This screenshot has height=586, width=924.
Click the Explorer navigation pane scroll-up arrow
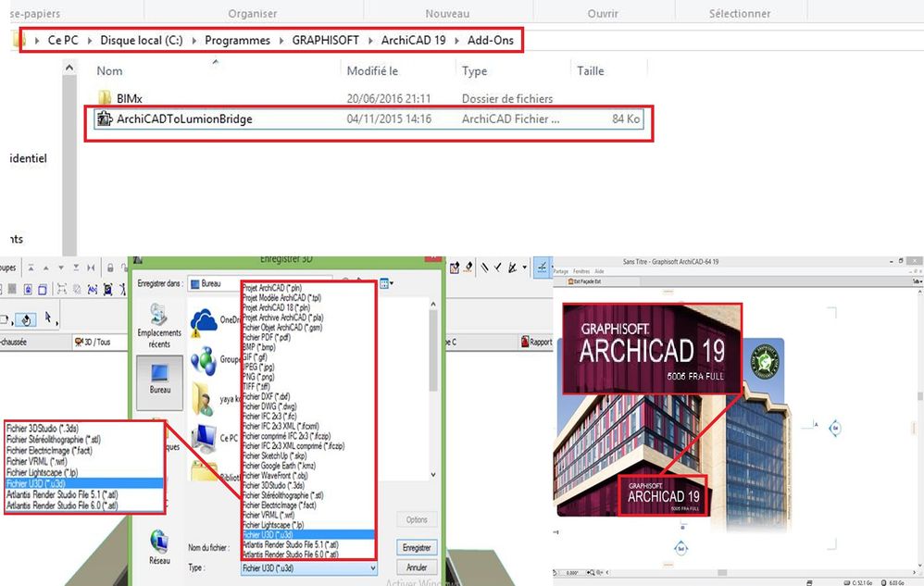(69, 68)
